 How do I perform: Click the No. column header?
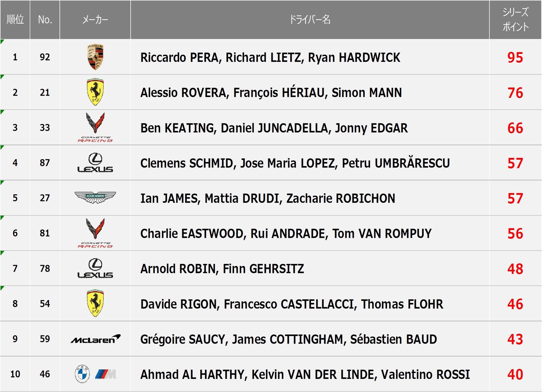(x=45, y=20)
